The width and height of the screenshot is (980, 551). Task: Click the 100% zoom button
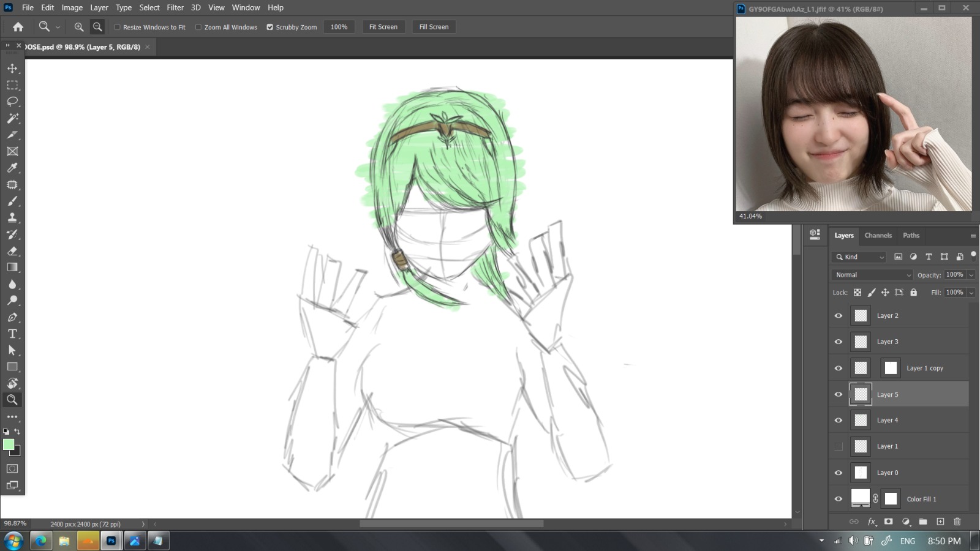[x=339, y=27]
